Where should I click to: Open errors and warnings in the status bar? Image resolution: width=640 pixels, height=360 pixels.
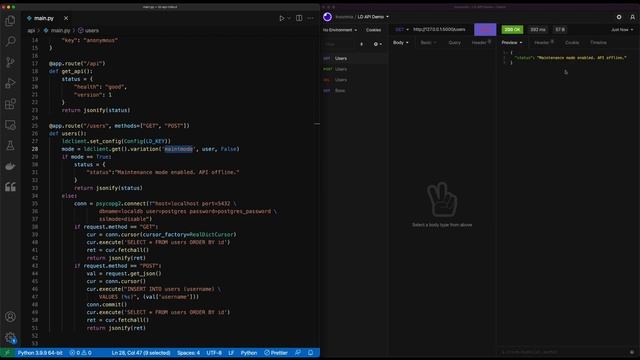point(80,353)
